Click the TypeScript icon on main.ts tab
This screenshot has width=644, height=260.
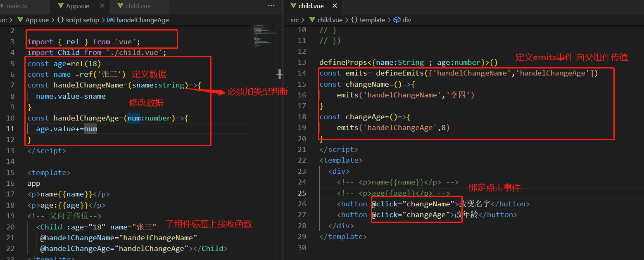click(2, 6)
